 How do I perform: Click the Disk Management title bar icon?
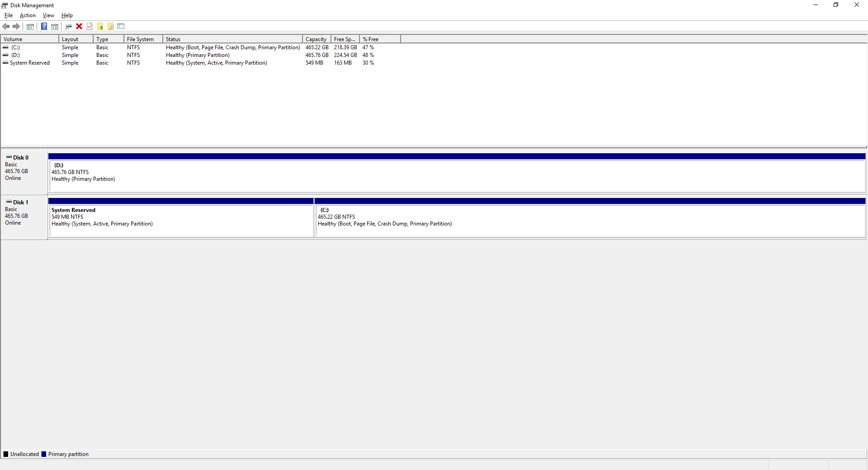(x=5, y=5)
